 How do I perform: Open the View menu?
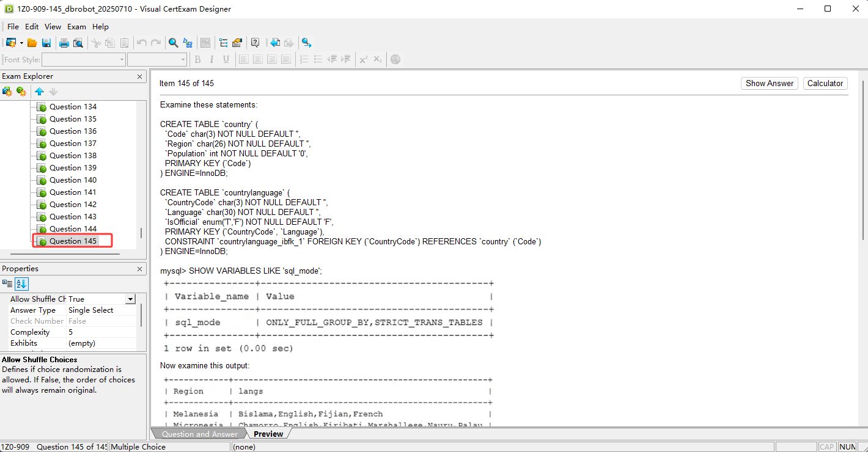coord(53,27)
